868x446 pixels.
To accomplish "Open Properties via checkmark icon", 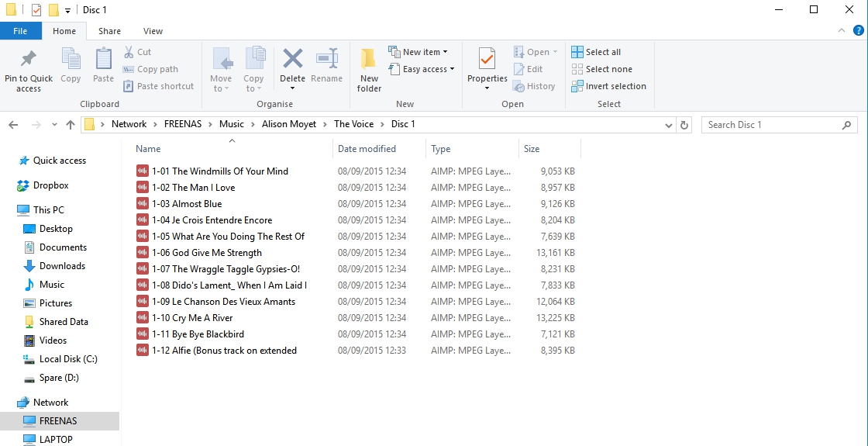I will click(x=487, y=59).
